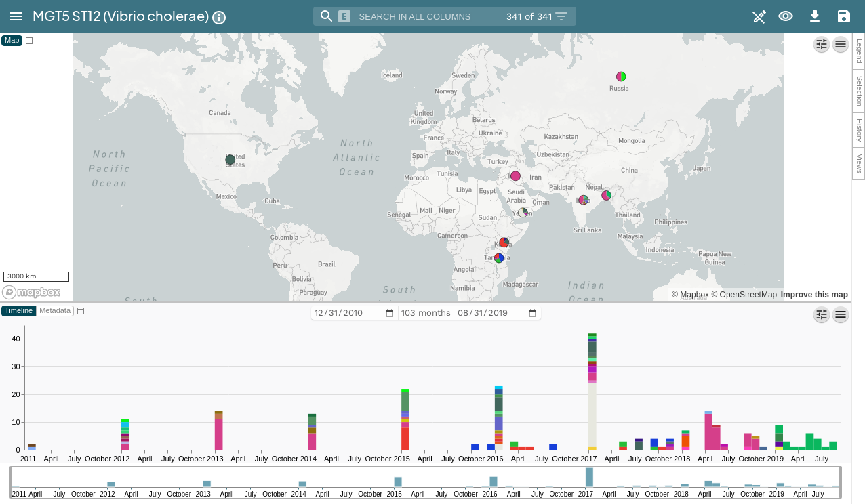Viewport: 865px width, 504px height.
Task: Toggle exact match 'E' search mode
Action: (344, 16)
